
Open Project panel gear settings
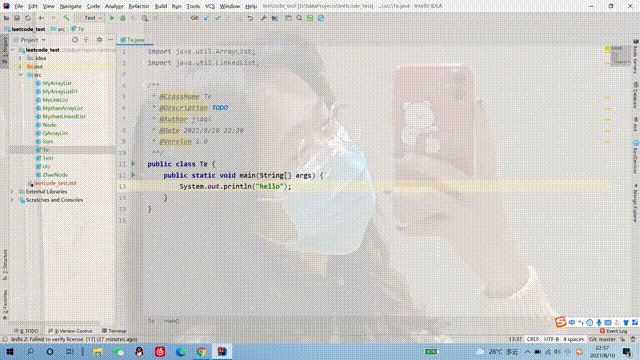click(x=99, y=40)
